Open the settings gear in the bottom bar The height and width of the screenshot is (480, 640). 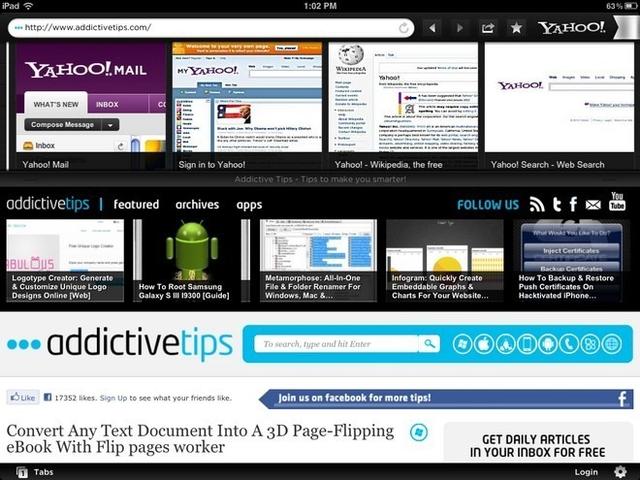[620, 472]
